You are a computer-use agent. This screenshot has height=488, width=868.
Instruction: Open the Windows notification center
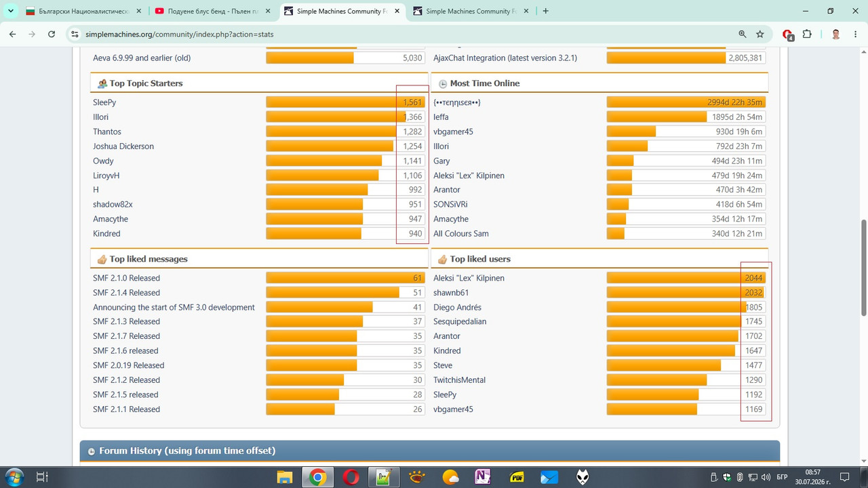point(845,476)
